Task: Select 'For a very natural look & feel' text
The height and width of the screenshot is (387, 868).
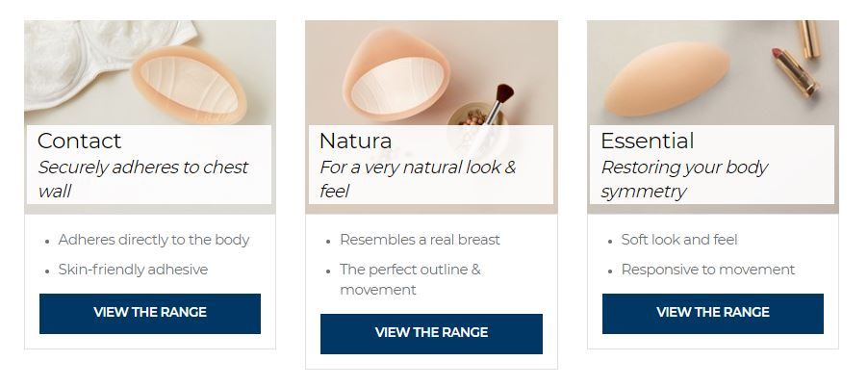Action: pos(417,179)
